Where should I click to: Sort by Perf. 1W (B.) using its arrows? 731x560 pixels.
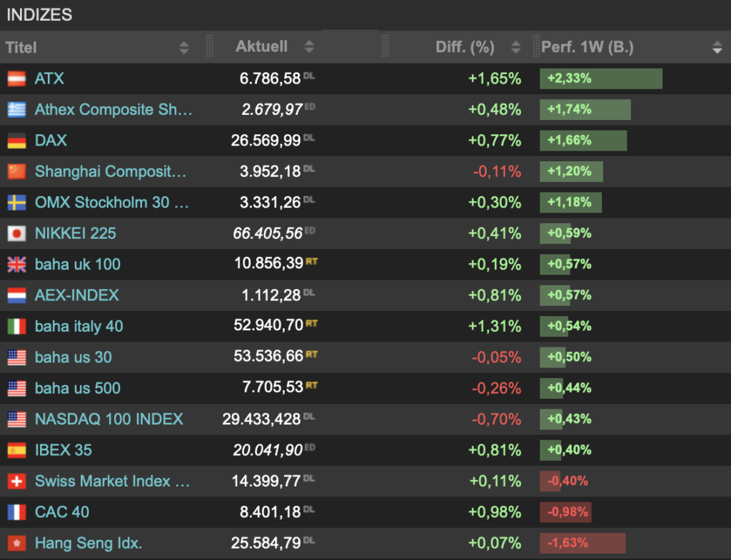point(717,47)
